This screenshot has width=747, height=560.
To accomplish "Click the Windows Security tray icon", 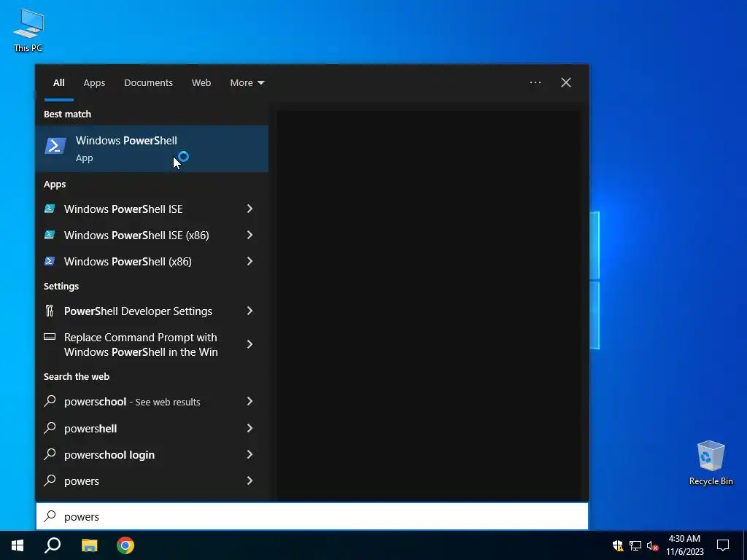I will (x=618, y=545).
